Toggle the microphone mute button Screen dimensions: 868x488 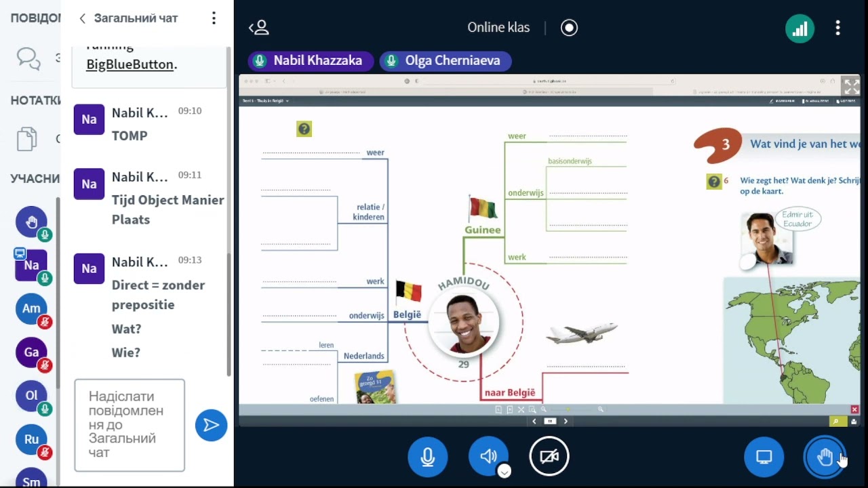pyautogui.click(x=427, y=457)
